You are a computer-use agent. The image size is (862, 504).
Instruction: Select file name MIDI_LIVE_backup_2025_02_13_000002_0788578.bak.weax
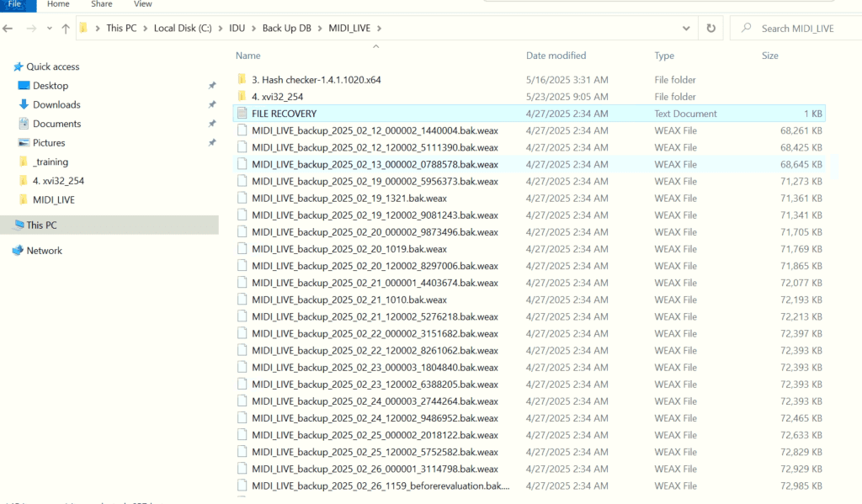[x=375, y=164]
